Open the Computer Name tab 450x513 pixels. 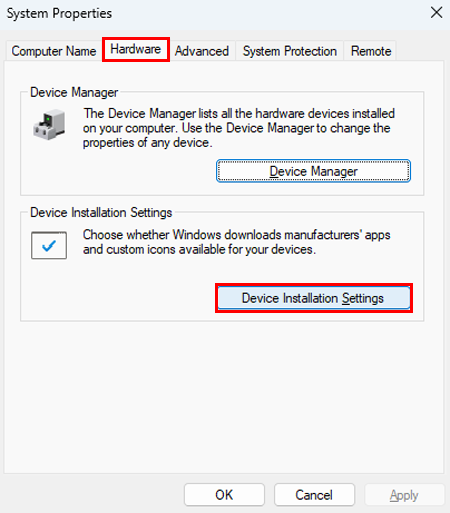click(x=54, y=51)
